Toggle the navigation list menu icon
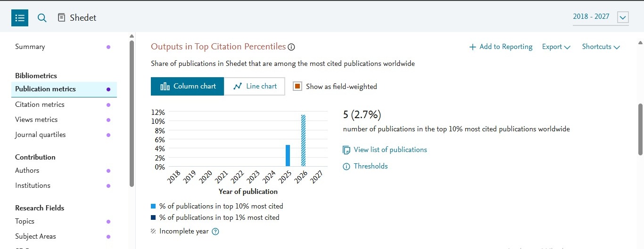Viewport: 644px width, 249px height. [20, 18]
